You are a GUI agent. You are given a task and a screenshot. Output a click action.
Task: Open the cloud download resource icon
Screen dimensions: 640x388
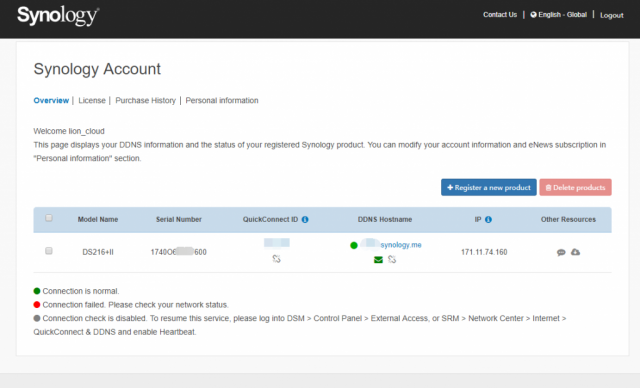[576, 252]
